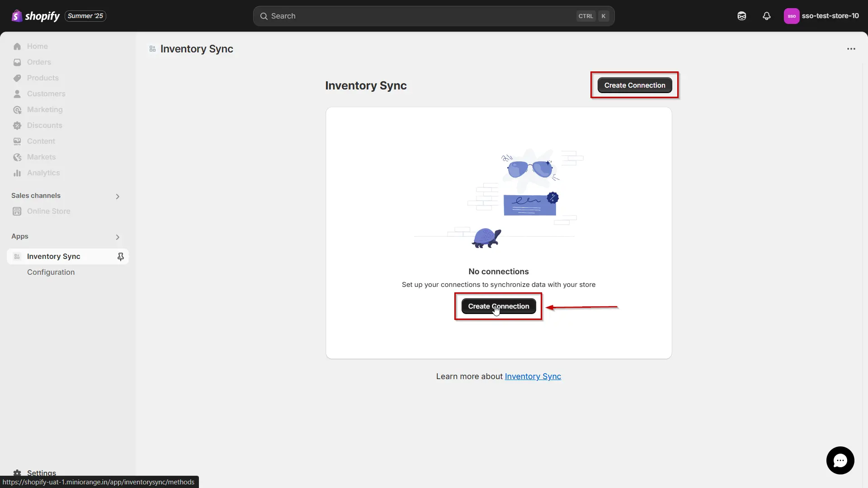Expand the Apps section chevron

[118, 237]
